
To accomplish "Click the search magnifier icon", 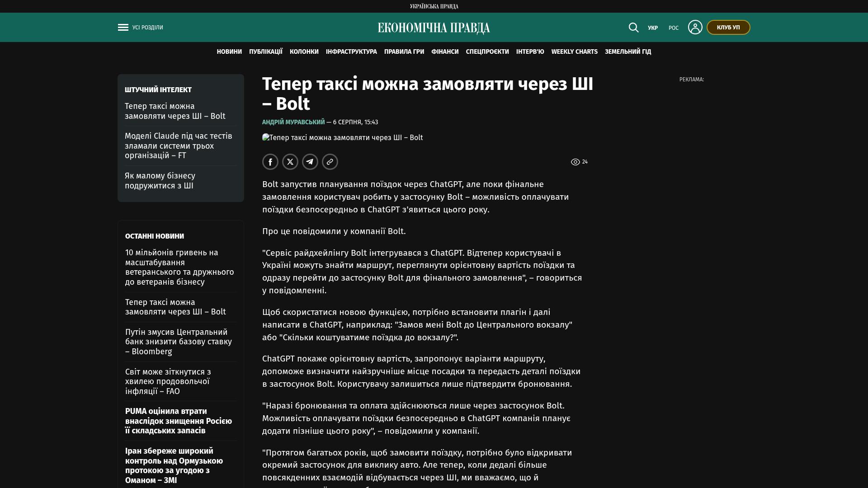I will pos(633,28).
